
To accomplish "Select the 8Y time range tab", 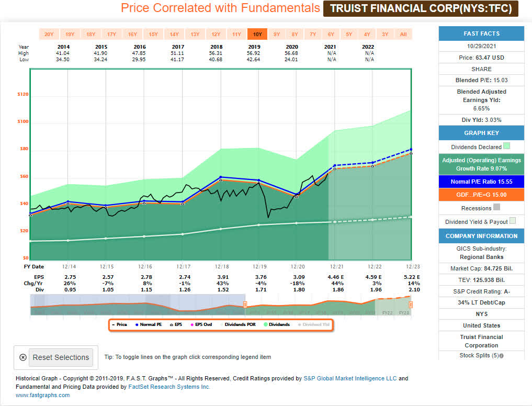I will coord(295,35).
